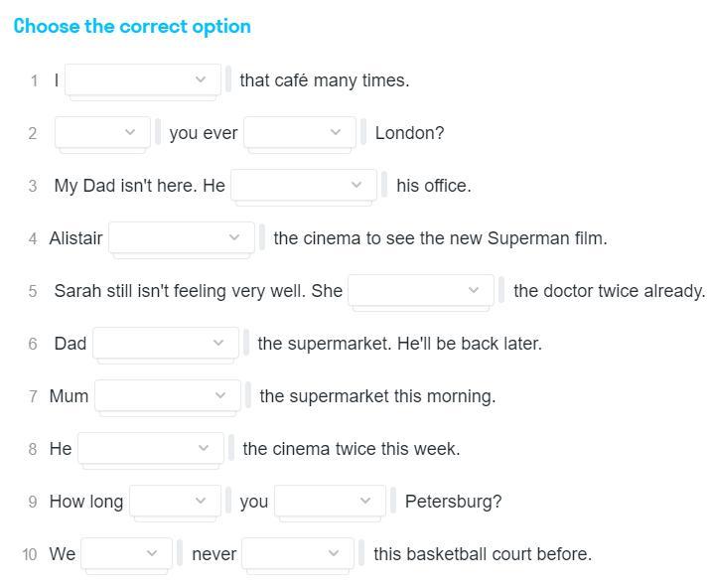
Task: Click the word 'London?' in question 2
Action: 409,133
